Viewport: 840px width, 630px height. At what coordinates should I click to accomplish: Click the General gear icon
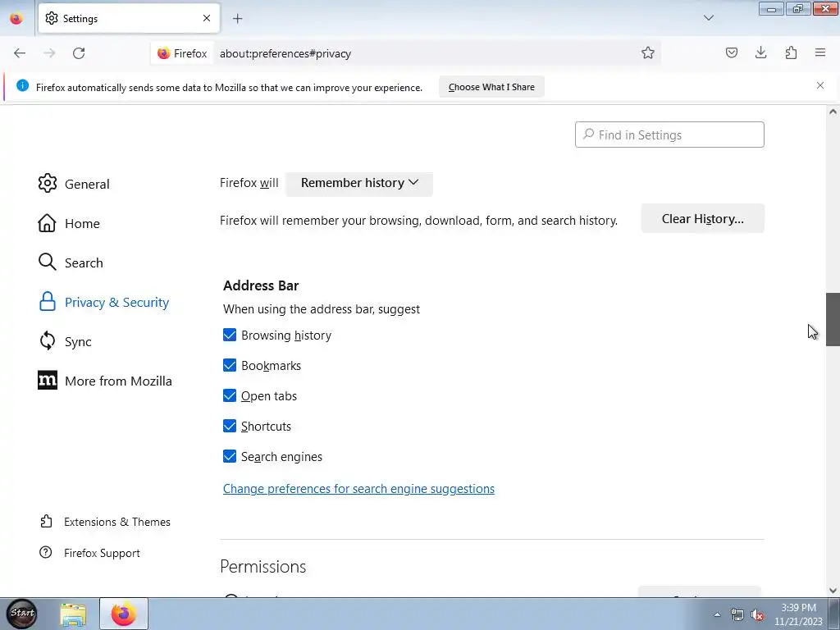point(47,183)
